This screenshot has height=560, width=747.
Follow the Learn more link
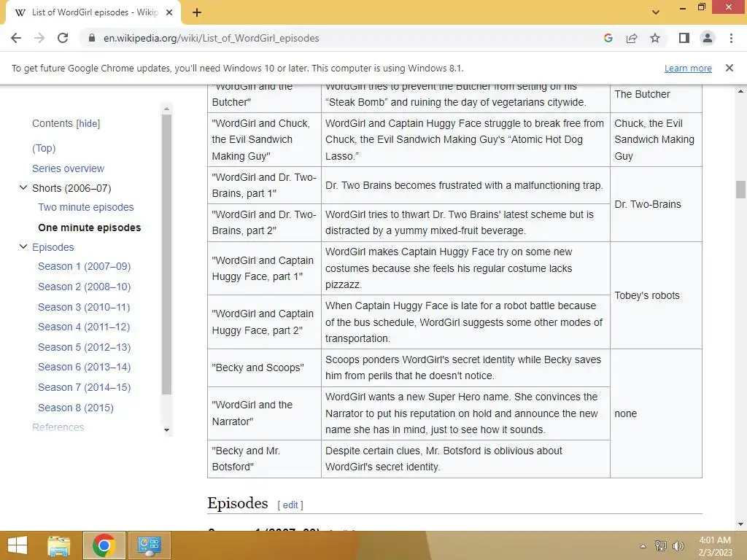688,68
